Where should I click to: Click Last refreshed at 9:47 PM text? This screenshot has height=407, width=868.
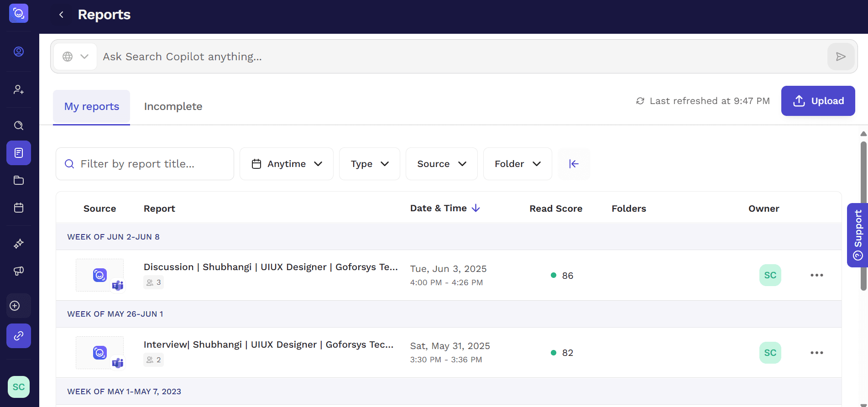point(710,101)
